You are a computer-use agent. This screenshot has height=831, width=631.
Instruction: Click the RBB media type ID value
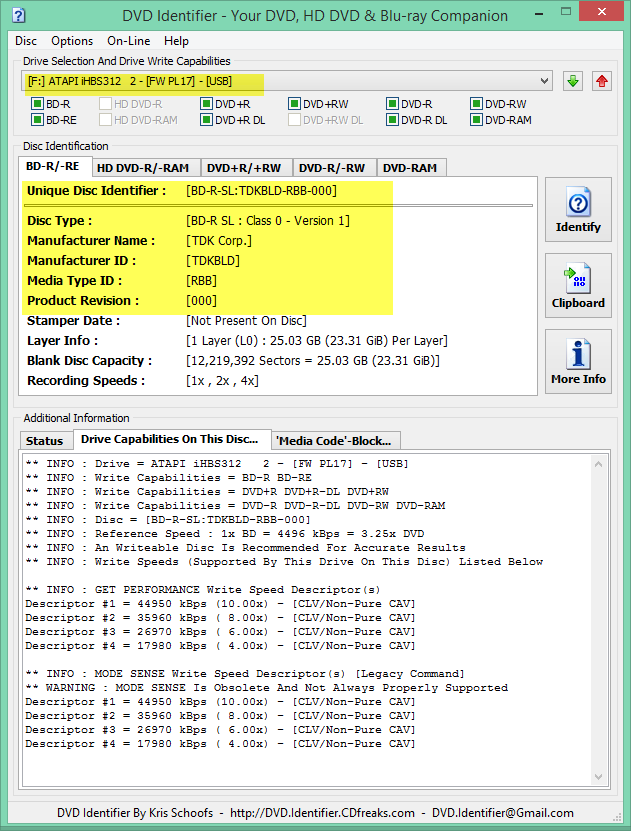pos(201,281)
